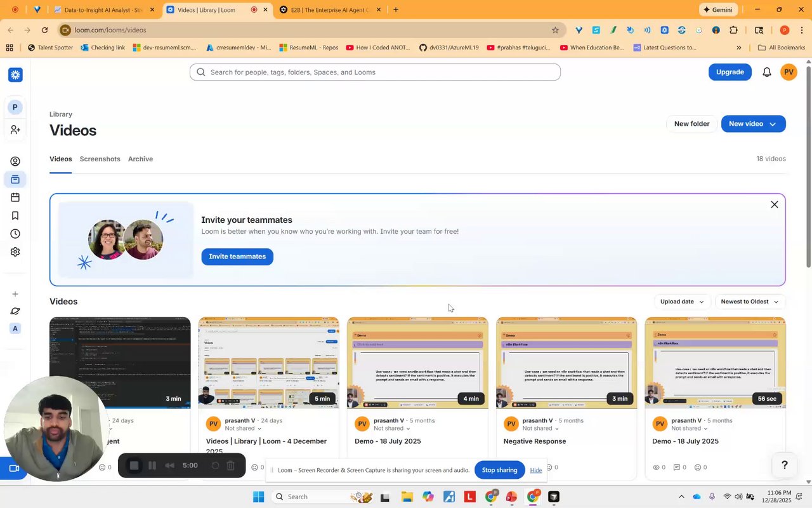Open the Newest to Oldest dropdown
Image resolution: width=812 pixels, height=508 pixels.
click(x=750, y=302)
